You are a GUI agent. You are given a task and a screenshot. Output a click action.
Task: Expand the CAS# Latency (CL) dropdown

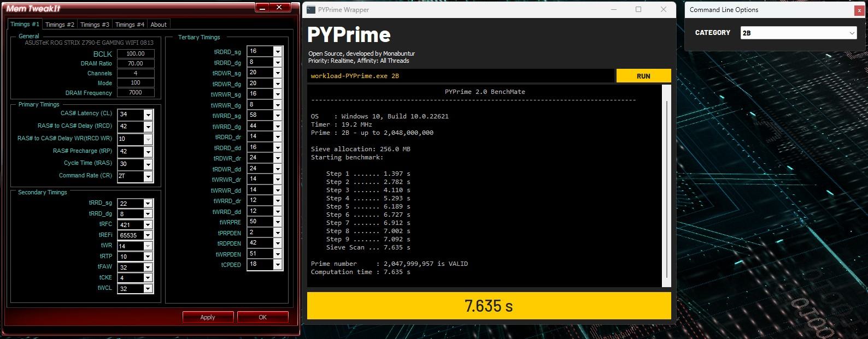[x=148, y=115]
